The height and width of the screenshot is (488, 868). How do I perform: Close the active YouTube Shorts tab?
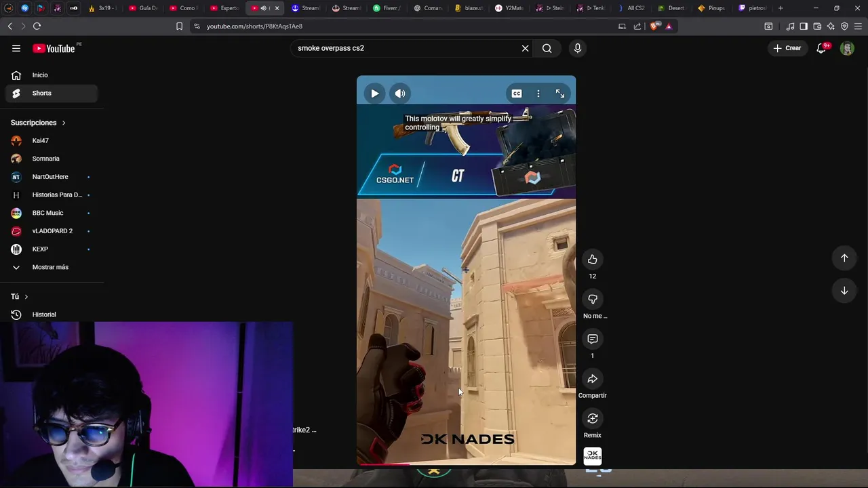(x=277, y=8)
